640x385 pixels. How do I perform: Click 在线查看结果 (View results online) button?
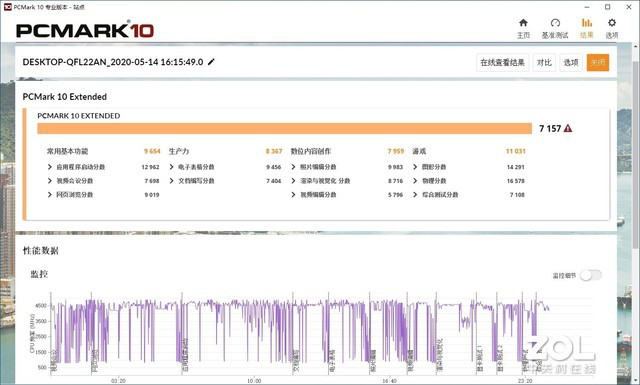pyautogui.click(x=502, y=62)
